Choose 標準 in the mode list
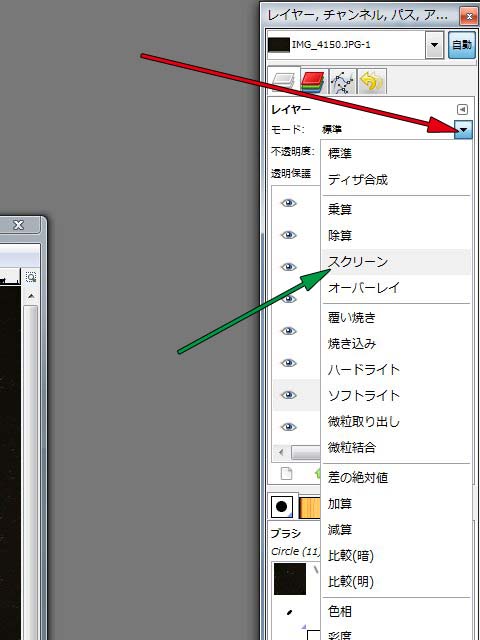 click(x=396, y=153)
